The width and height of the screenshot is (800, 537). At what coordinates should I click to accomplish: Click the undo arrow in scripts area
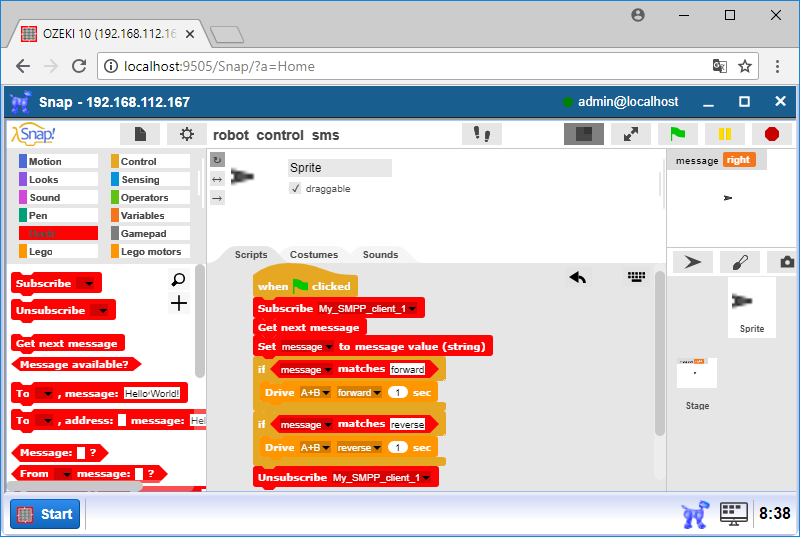[x=578, y=277]
